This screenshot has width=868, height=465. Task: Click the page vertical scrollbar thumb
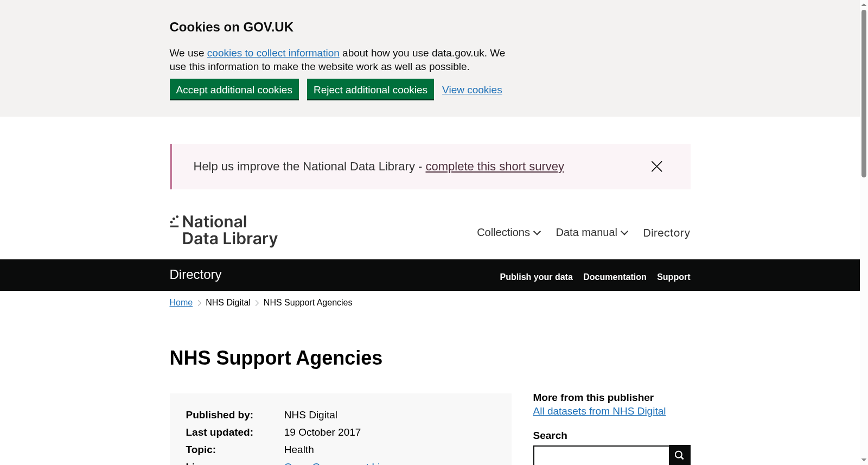pos(864,93)
